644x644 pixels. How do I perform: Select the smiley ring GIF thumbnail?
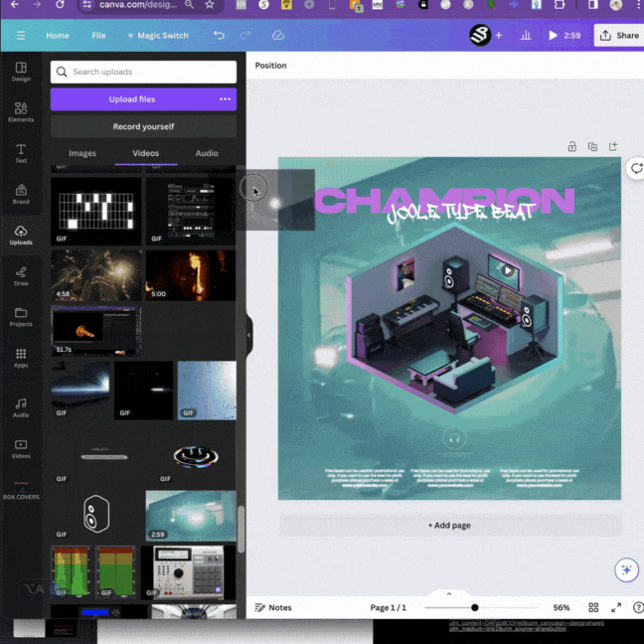pyautogui.click(x=196, y=457)
